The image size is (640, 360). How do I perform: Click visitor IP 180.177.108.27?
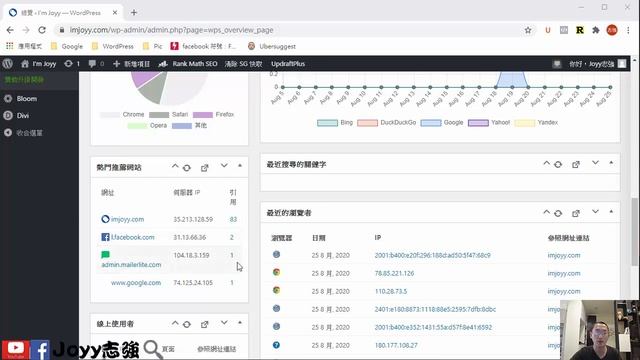(x=396, y=345)
